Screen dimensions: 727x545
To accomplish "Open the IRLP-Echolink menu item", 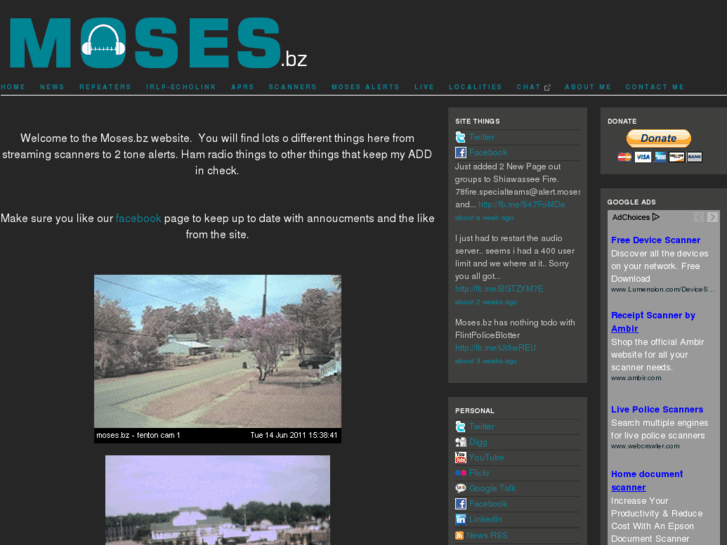I will [181, 87].
